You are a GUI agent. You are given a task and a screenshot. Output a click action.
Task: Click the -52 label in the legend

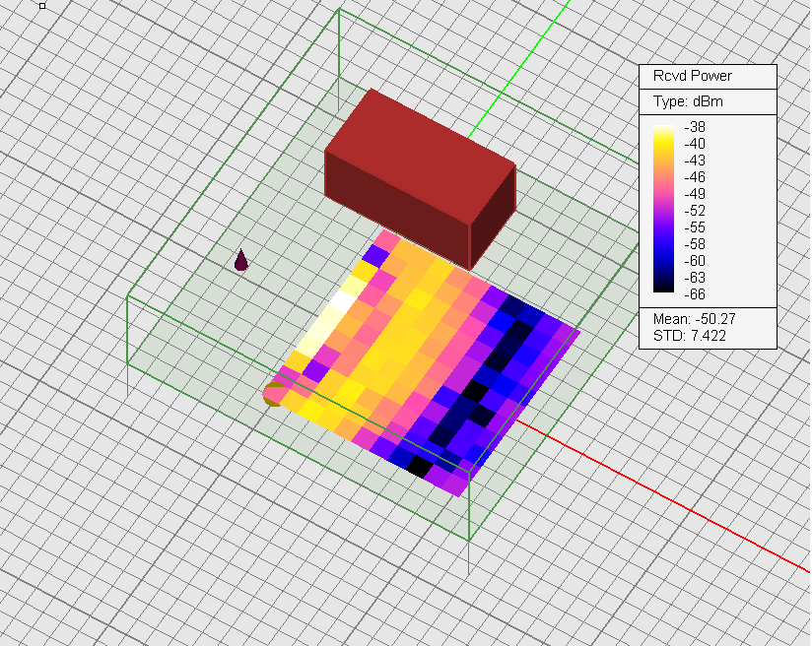click(x=695, y=210)
